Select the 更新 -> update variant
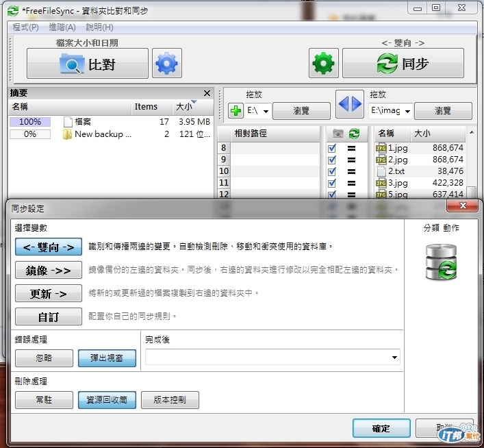The image size is (484, 448). [49, 293]
